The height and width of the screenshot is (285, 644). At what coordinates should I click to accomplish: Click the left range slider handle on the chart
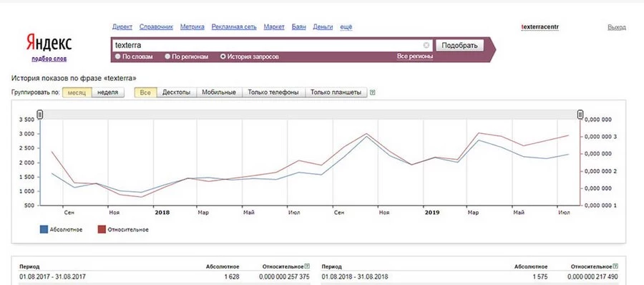tap(40, 115)
